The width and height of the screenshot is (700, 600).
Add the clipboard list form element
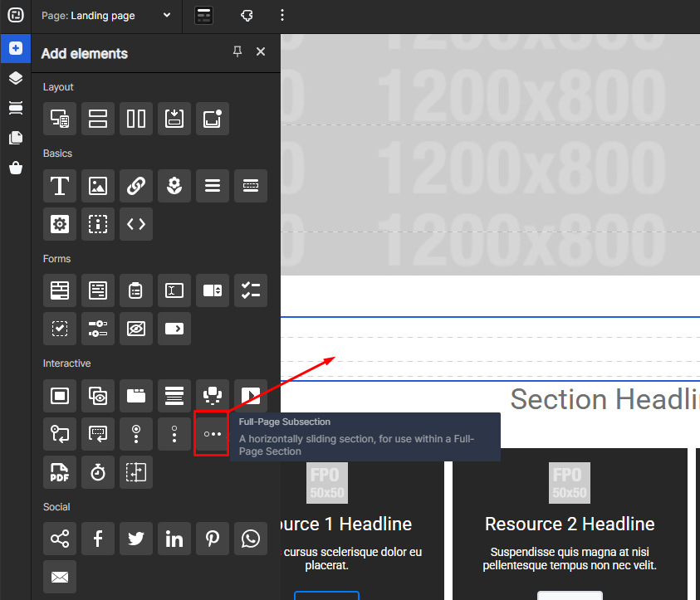coord(136,290)
